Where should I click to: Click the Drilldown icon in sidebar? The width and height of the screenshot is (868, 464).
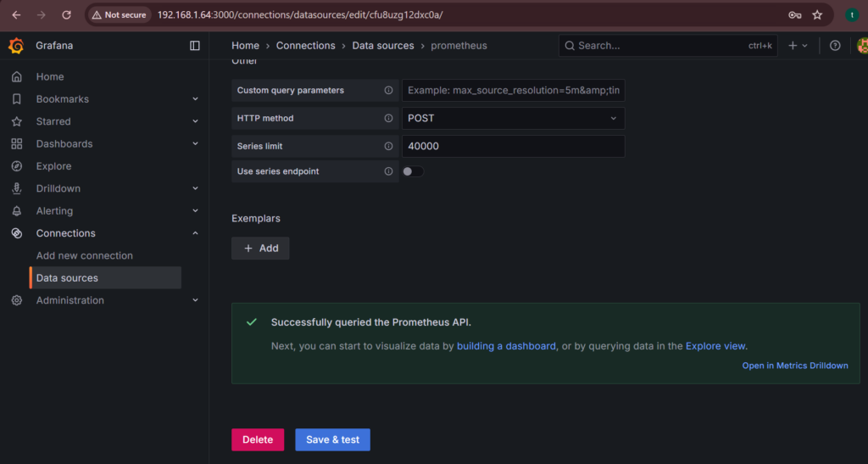(17, 188)
